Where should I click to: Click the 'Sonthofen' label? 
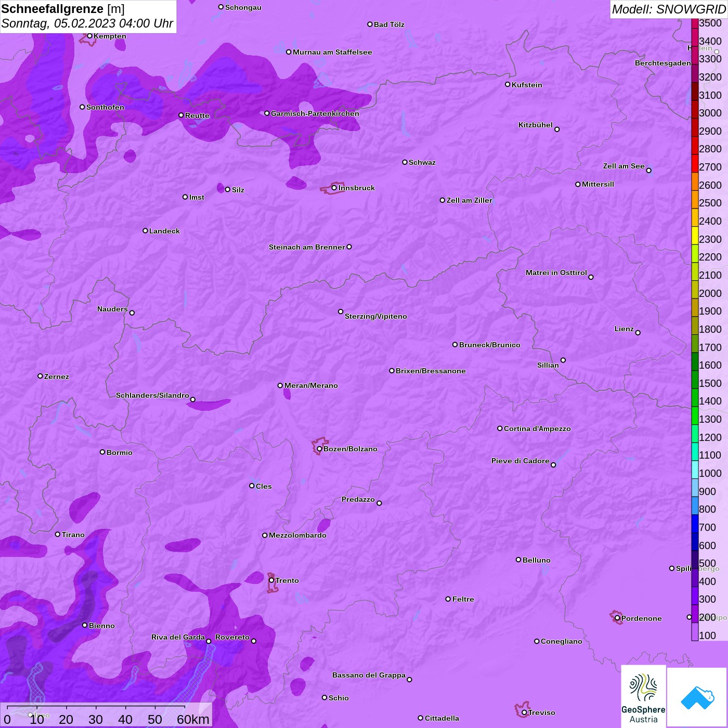pos(106,107)
